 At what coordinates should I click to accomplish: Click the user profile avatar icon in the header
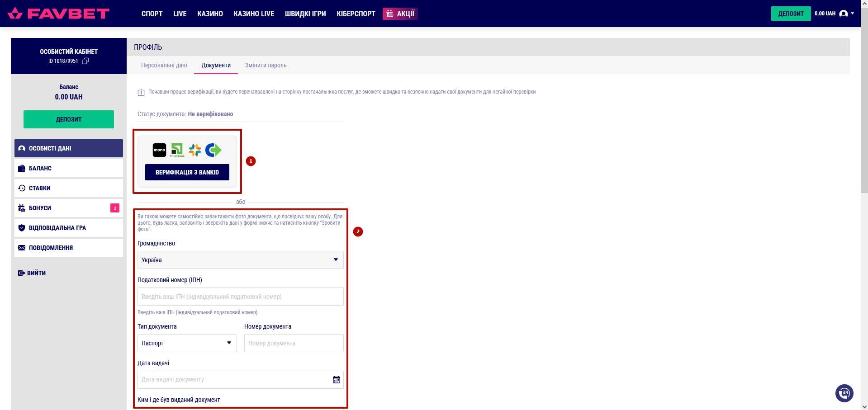coord(843,14)
